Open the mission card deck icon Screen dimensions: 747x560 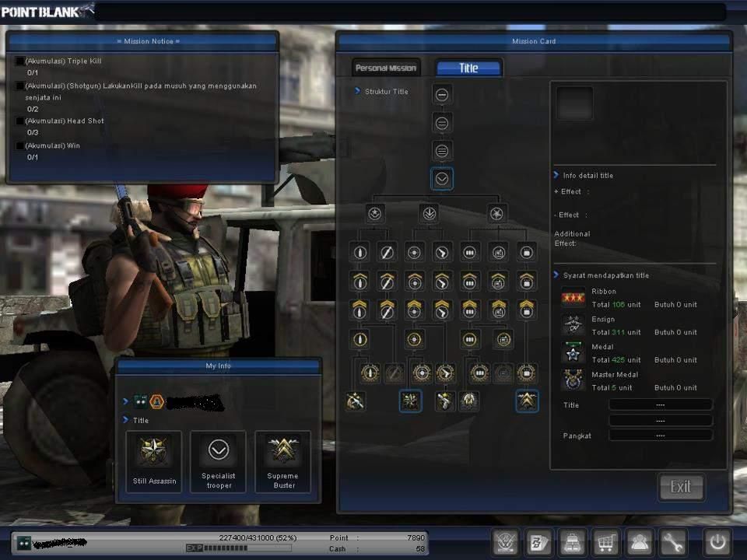click(x=538, y=542)
